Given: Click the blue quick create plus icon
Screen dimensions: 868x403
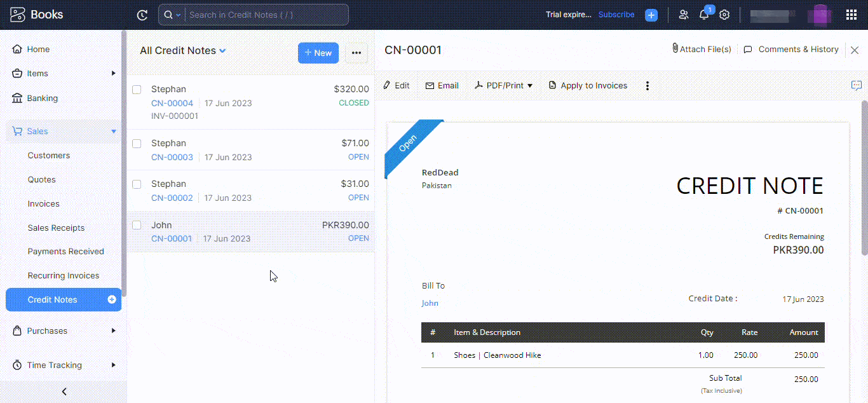Looking at the screenshot, I should [651, 15].
